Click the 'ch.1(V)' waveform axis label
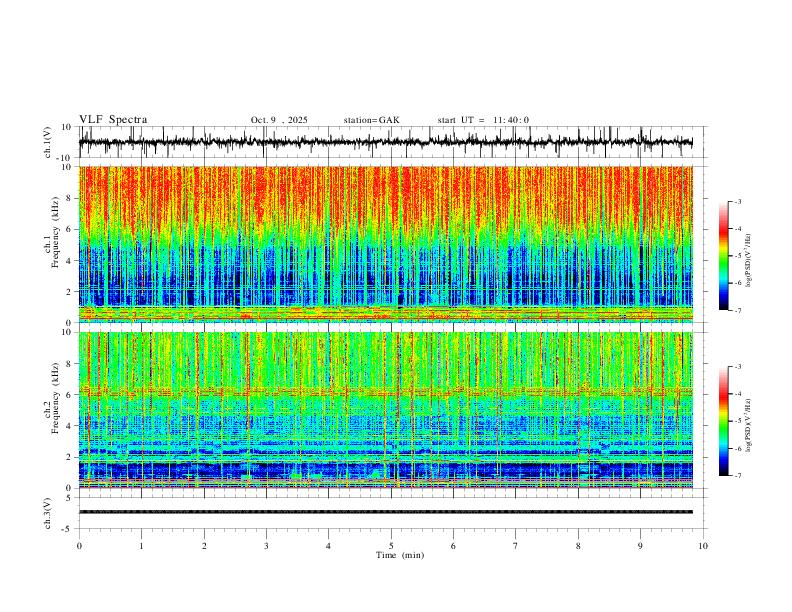Screen dimensions: 792x612 [x=48, y=142]
